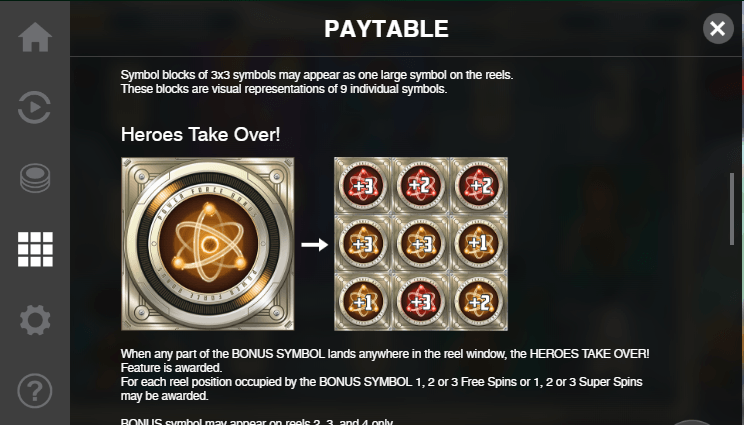Open the Home icon in sidebar
Image resolution: width=744 pixels, height=425 pixels.
click(x=35, y=37)
